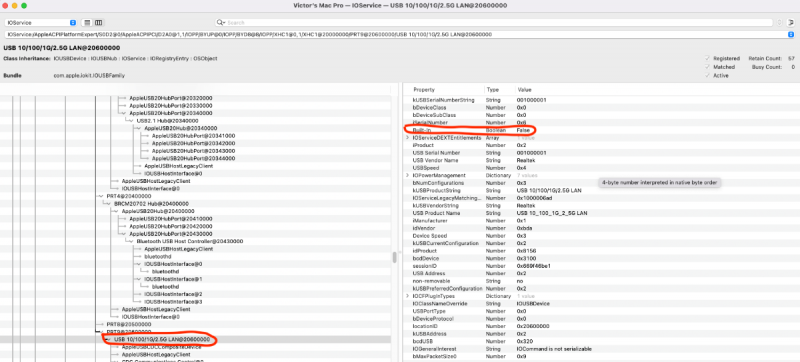800x362 pixels.
Task: Select the bcdDevice property row
Action: 601,258
